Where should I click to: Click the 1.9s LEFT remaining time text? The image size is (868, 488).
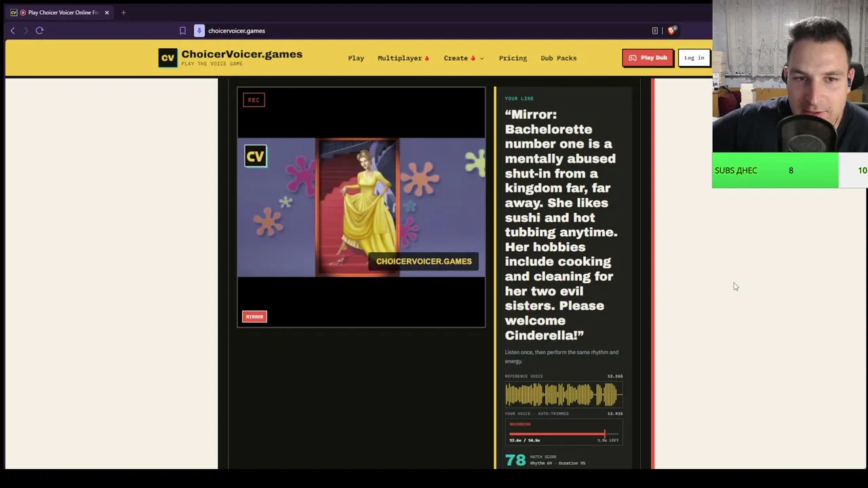tap(608, 441)
